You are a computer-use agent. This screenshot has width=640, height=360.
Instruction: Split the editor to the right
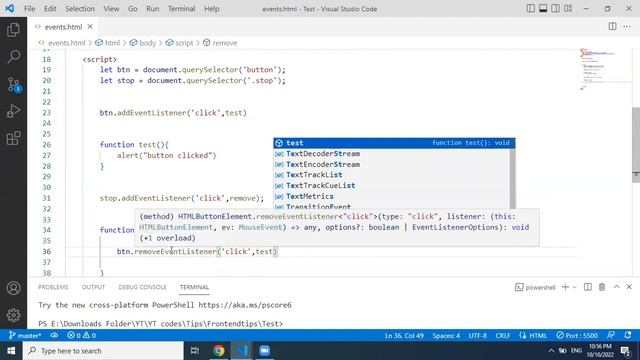pyautogui.click(x=612, y=27)
